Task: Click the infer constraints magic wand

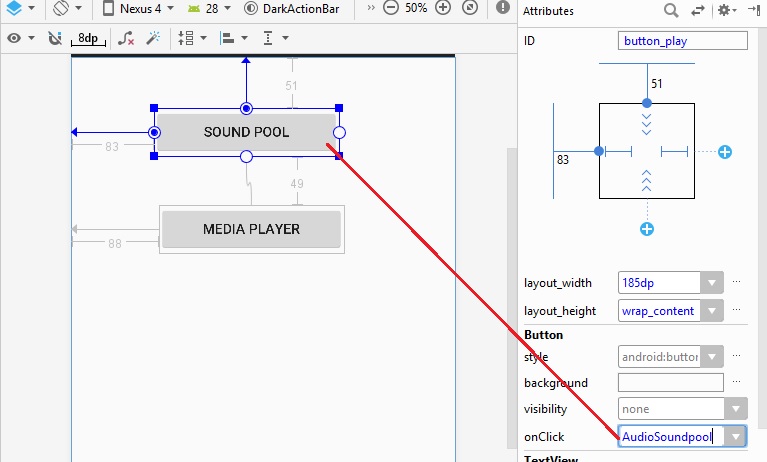Action: click(x=153, y=38)
